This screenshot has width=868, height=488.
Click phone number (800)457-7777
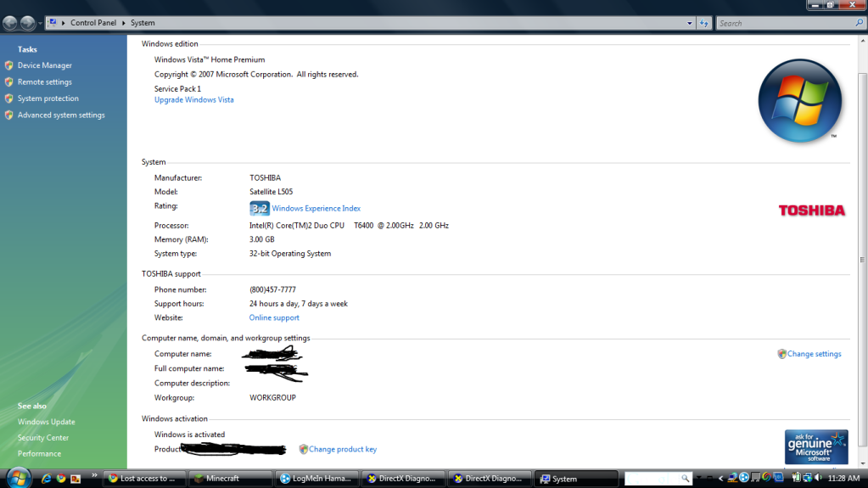272,289
